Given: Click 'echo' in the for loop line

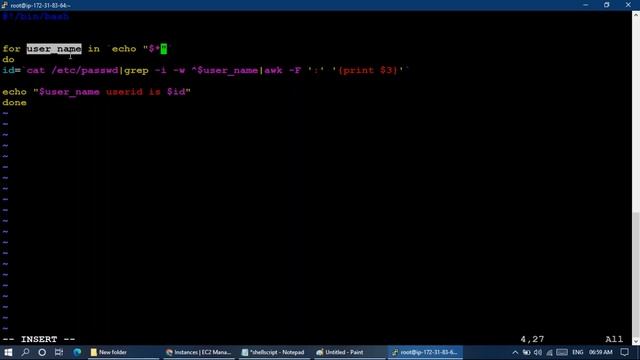Looking at the screenshot, I should click(124, 49).
